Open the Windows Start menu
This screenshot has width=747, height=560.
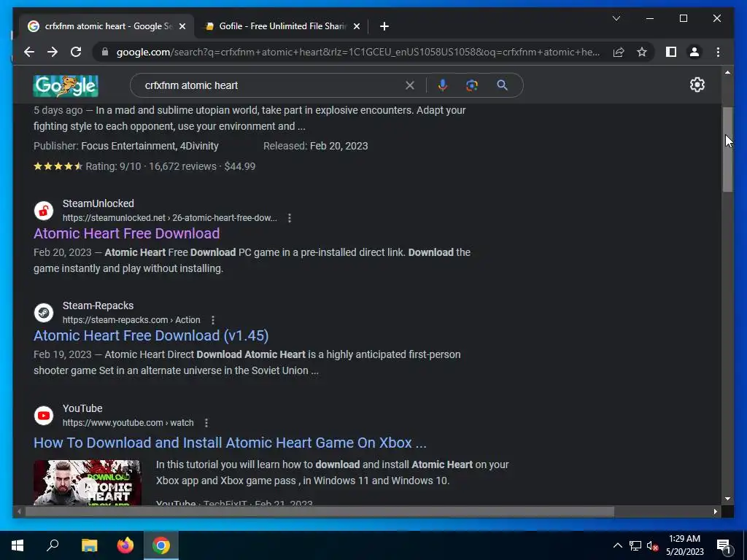click(18, 545)
